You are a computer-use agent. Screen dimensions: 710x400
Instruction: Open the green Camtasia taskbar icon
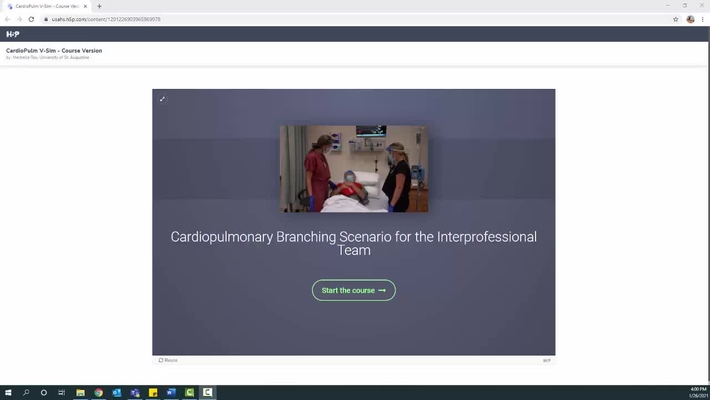pos(189,392)
